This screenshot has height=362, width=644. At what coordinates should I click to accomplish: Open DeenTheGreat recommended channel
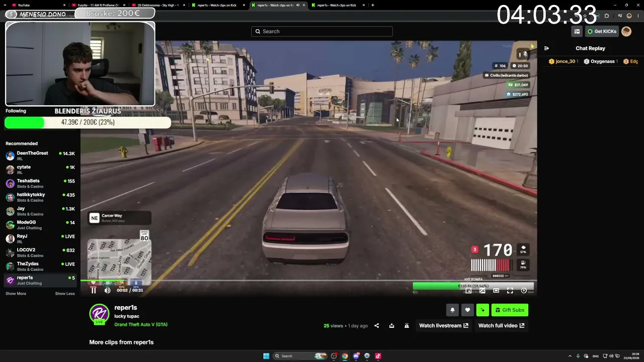click(x=40, y=156)
